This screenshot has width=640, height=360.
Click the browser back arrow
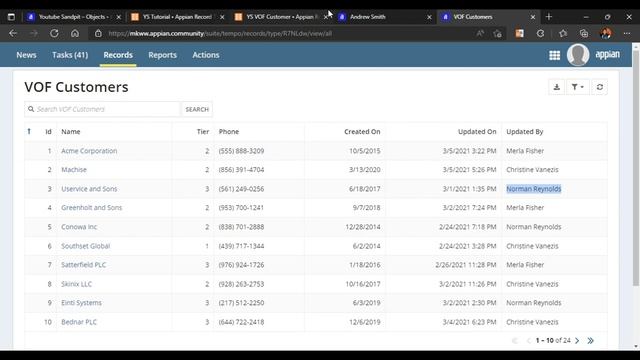(13, 33)
